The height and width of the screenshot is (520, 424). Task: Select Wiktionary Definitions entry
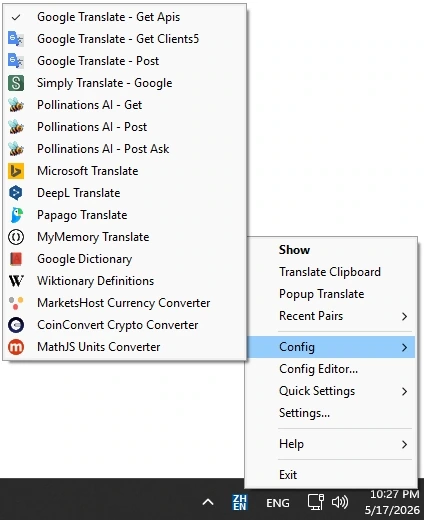(125, 281)
